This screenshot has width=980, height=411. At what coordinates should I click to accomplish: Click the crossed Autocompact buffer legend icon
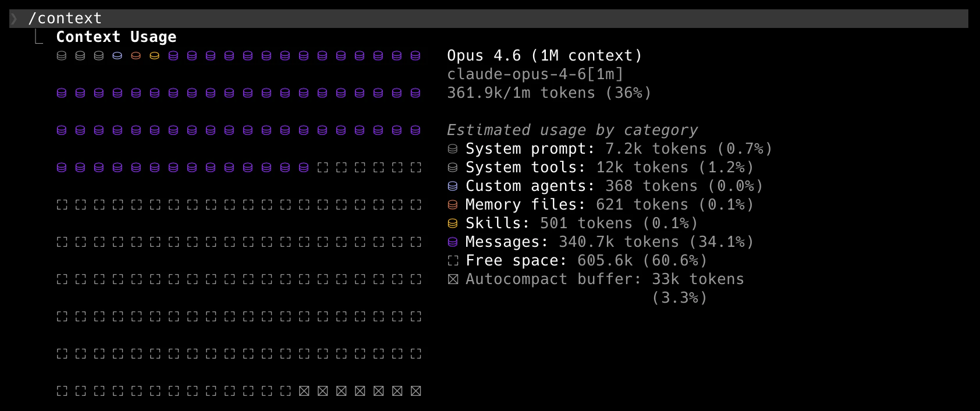coord(453,279)
